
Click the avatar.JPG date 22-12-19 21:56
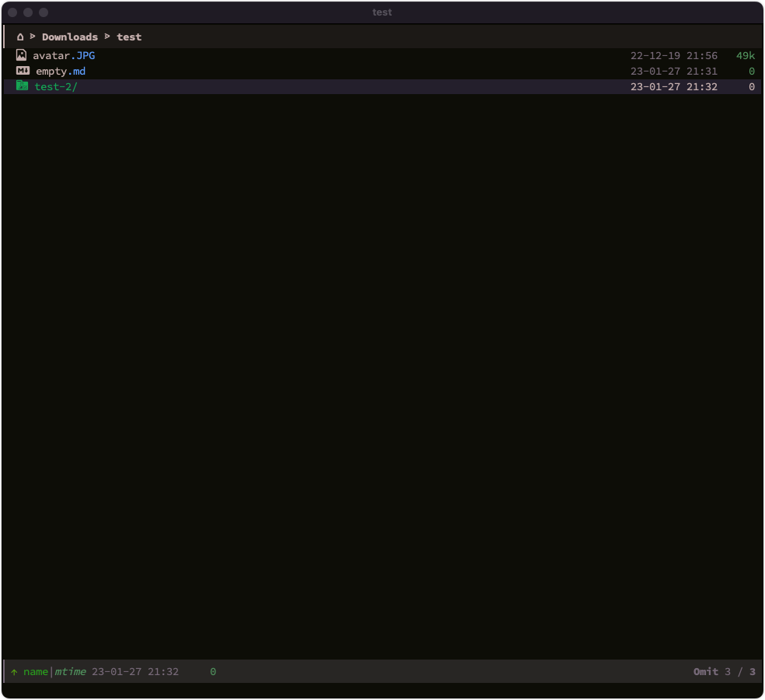(x=674, y=56)
